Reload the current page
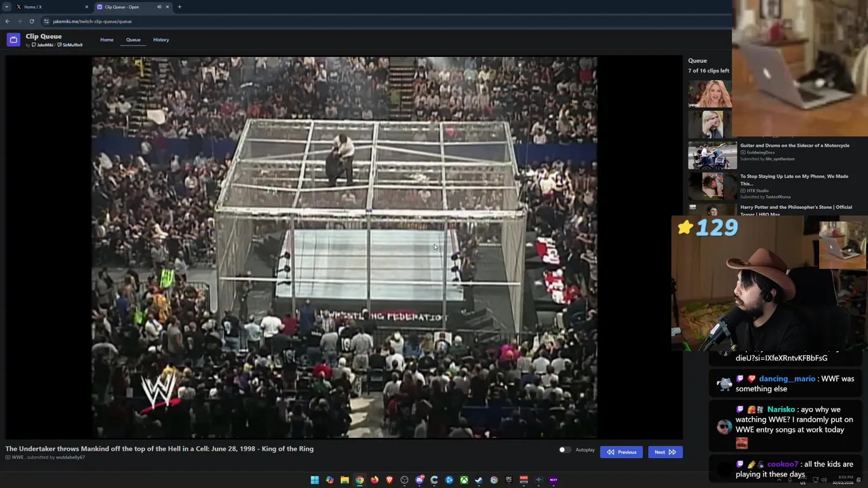Image resolution: width=868 pixels, height=488 pixels. pos(31,21)
